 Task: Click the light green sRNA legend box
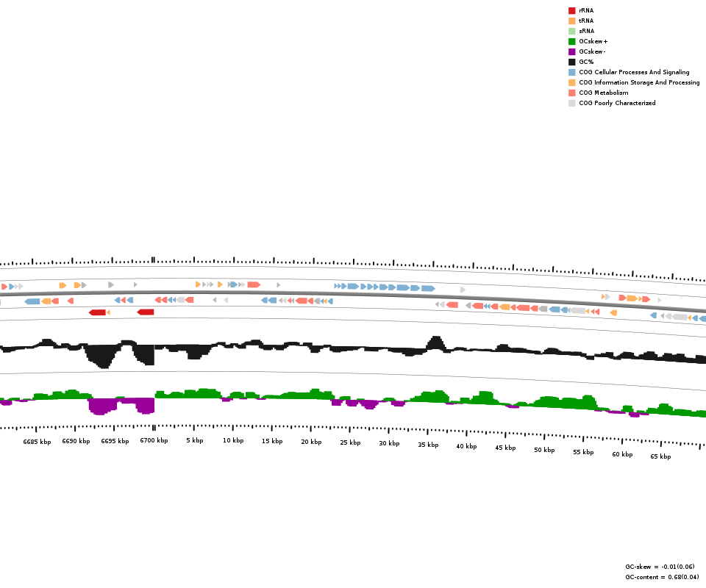tap(571, 31)
